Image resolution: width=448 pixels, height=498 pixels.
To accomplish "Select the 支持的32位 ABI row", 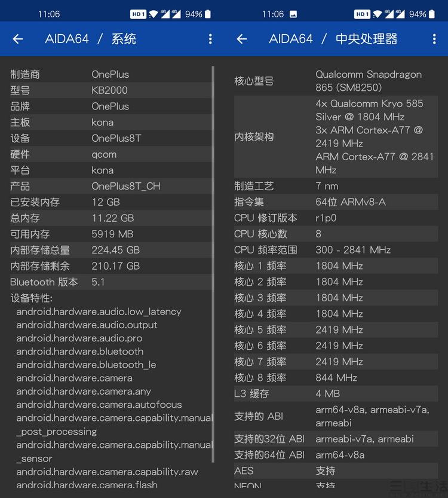I will pyautogui.click(x=336, y=439).
